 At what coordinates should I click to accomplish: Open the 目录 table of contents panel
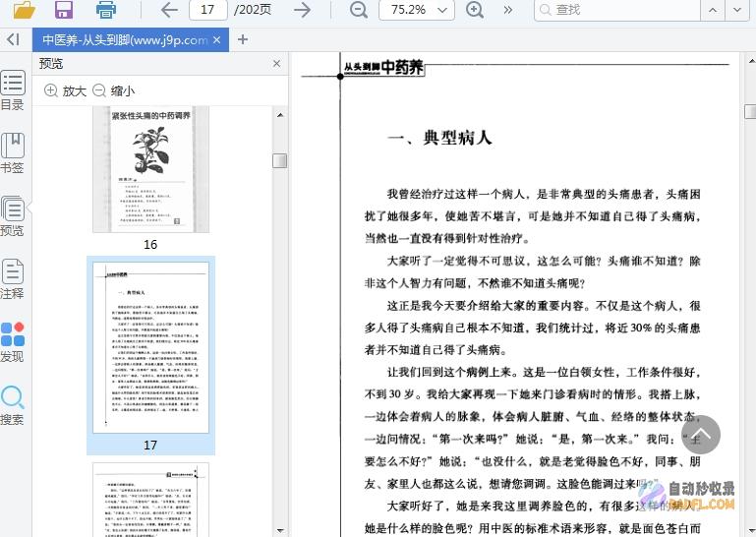[13, 90]
